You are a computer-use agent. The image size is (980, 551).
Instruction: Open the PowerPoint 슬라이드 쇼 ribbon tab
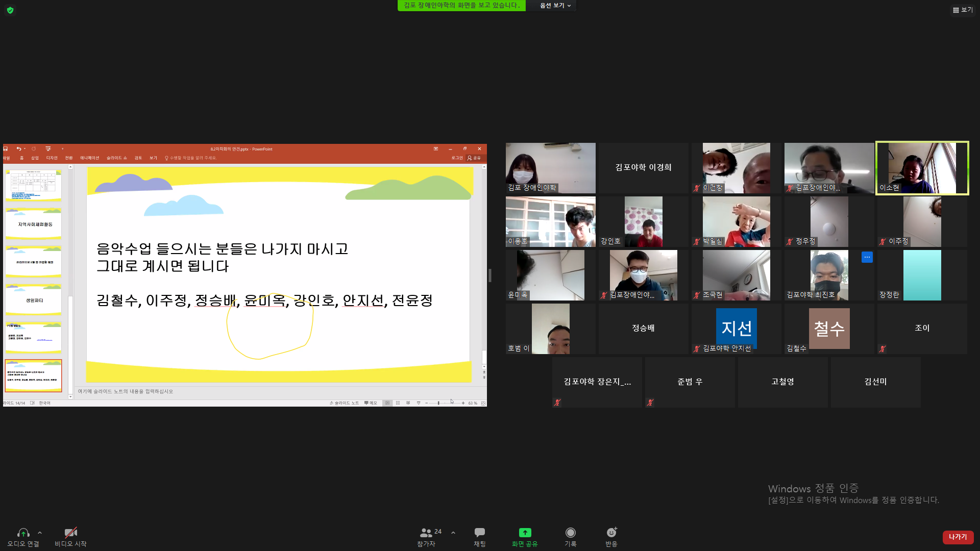coord(117,158)
